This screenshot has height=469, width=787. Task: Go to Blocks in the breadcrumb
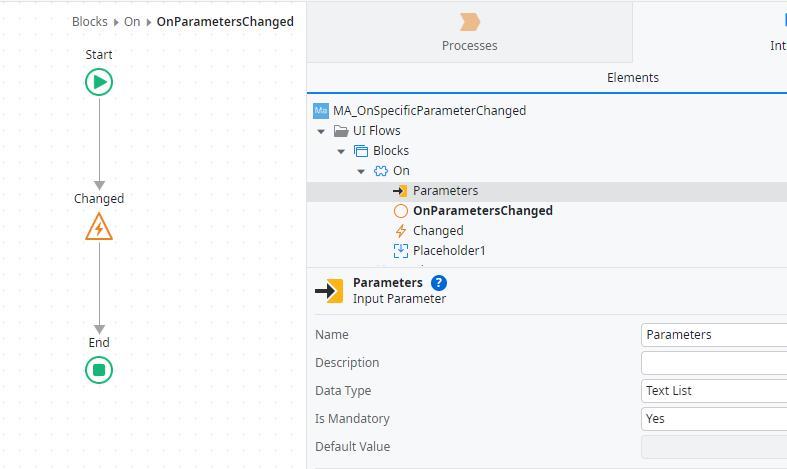coord(90,22)
